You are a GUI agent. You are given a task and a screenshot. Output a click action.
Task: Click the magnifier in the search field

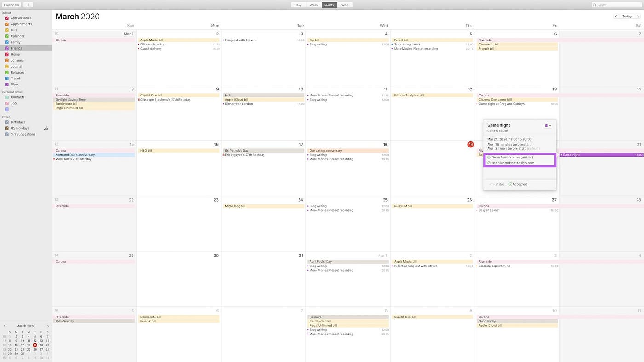(x=595, y=5)
